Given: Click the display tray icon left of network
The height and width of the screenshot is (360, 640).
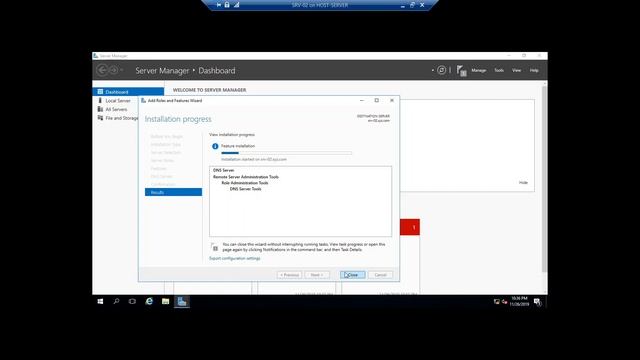Looking at the screenshot, I should [497, 302].
